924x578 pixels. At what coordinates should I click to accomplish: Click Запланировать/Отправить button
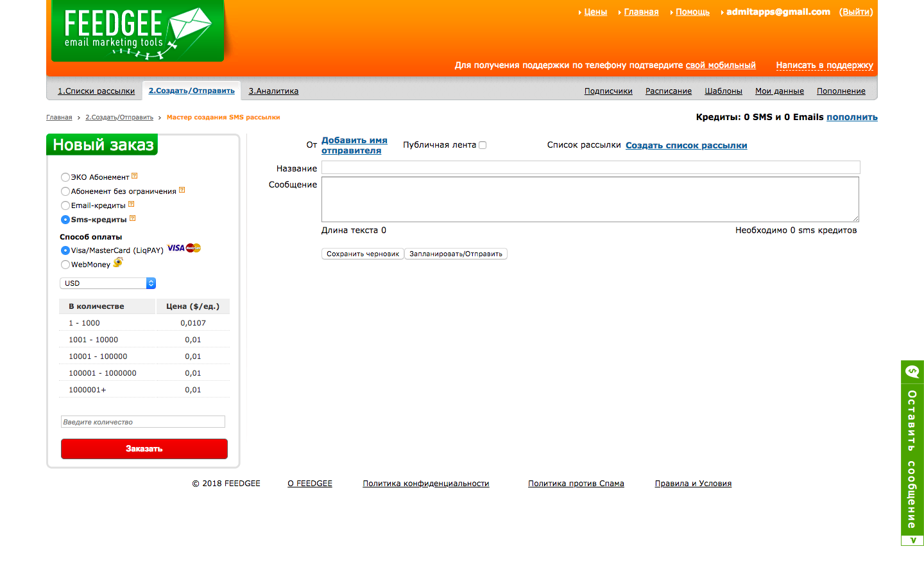click(x=456, y=254)
